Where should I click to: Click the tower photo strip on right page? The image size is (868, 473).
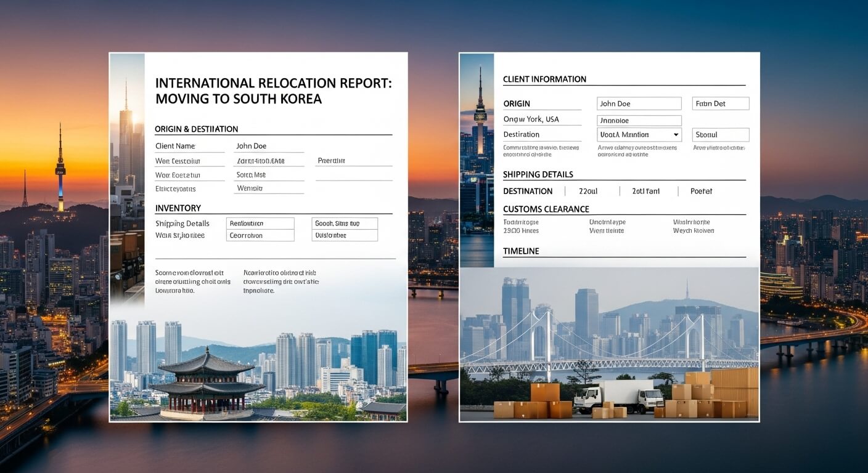pyautogui.click(x=477, y=160)
